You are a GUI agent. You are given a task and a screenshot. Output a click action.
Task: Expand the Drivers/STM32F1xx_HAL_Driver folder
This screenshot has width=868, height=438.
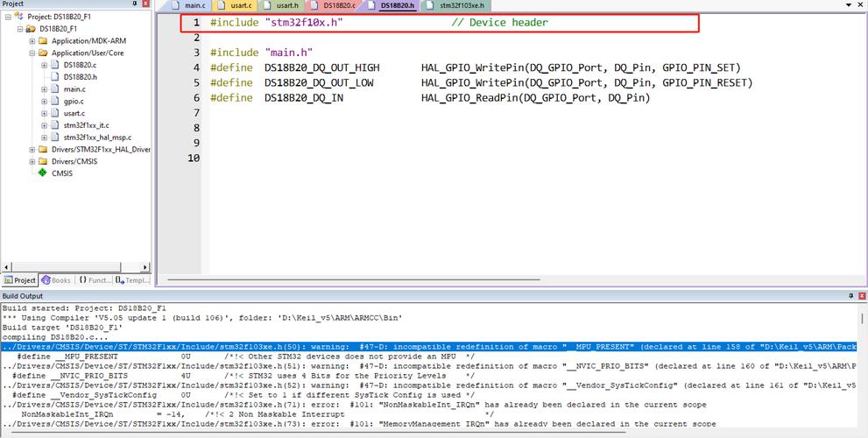point(32,150)
